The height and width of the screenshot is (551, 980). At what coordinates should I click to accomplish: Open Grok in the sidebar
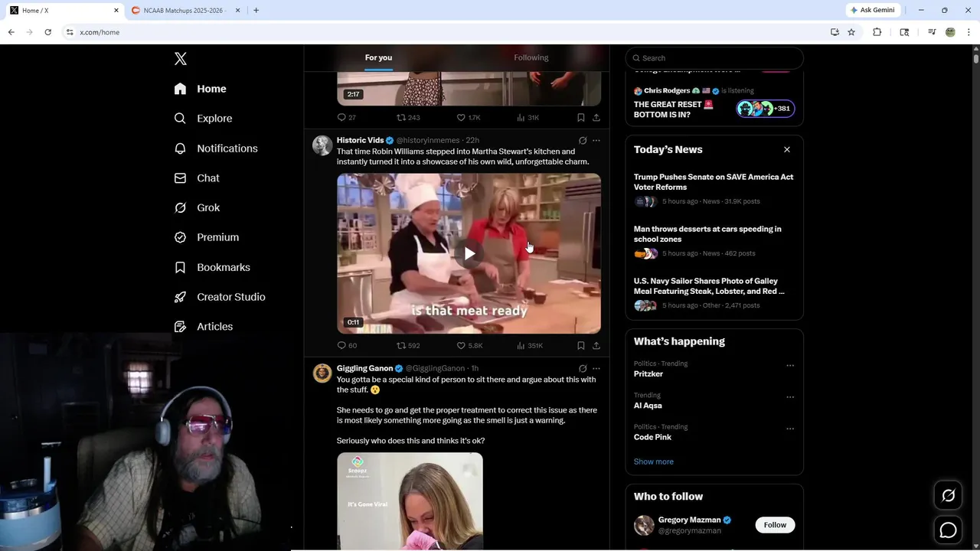coord(197,207)
